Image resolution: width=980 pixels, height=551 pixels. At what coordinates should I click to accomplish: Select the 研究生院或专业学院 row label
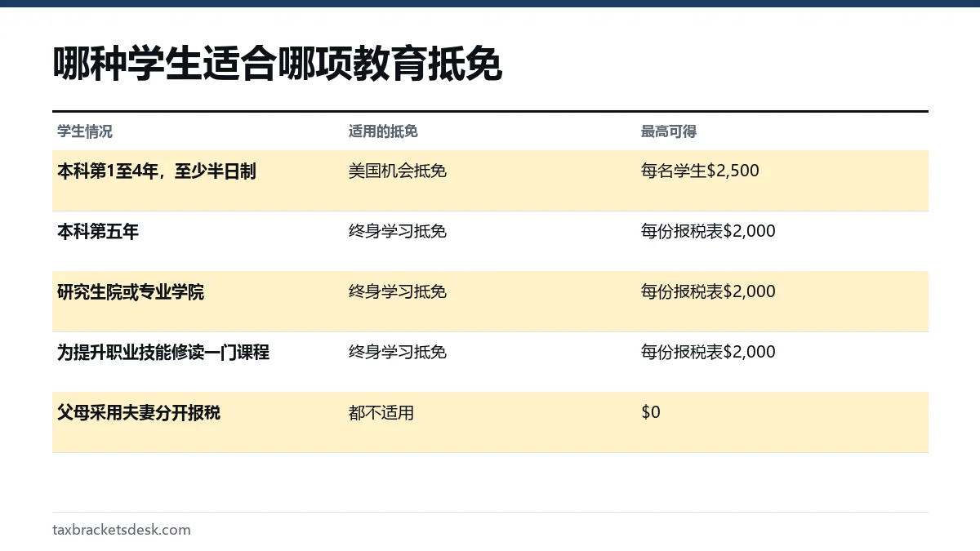point(131,292)
